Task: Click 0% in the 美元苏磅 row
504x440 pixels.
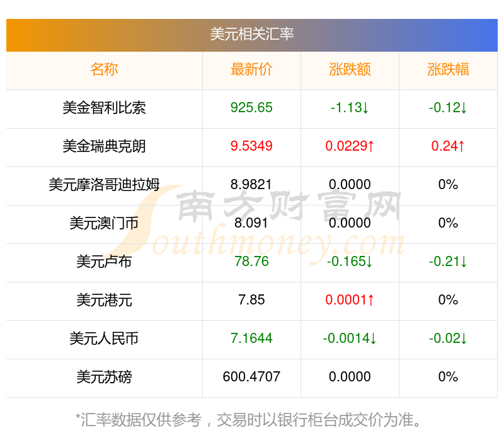Action: tap(448, 376)
